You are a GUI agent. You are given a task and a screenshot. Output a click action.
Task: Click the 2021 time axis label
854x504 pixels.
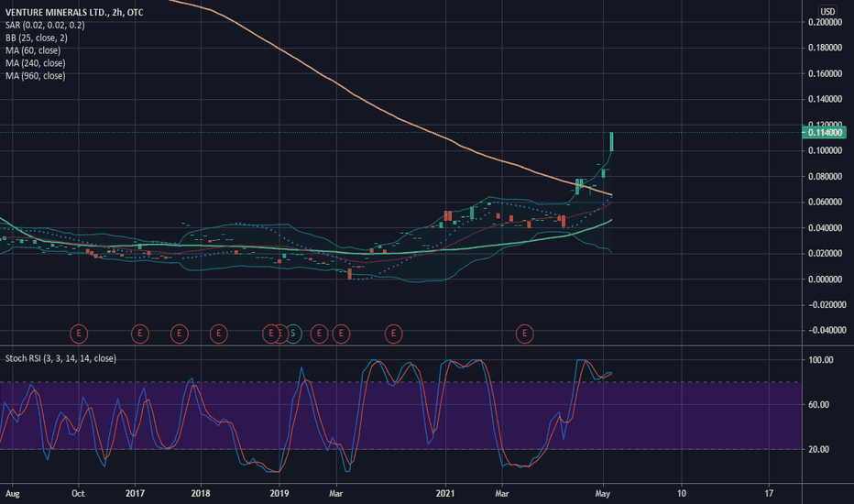coord(445,493)
